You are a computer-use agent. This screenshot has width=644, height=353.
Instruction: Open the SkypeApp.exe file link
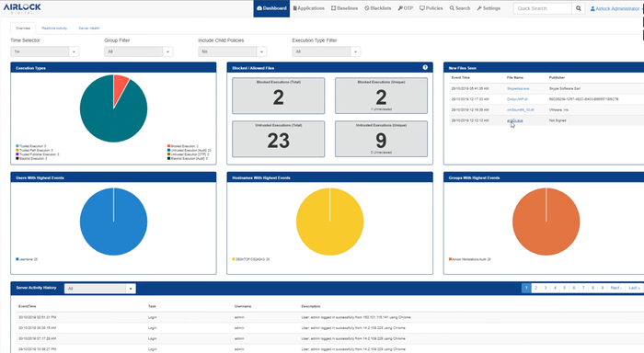pyautogui.click(x=517, y=88)
